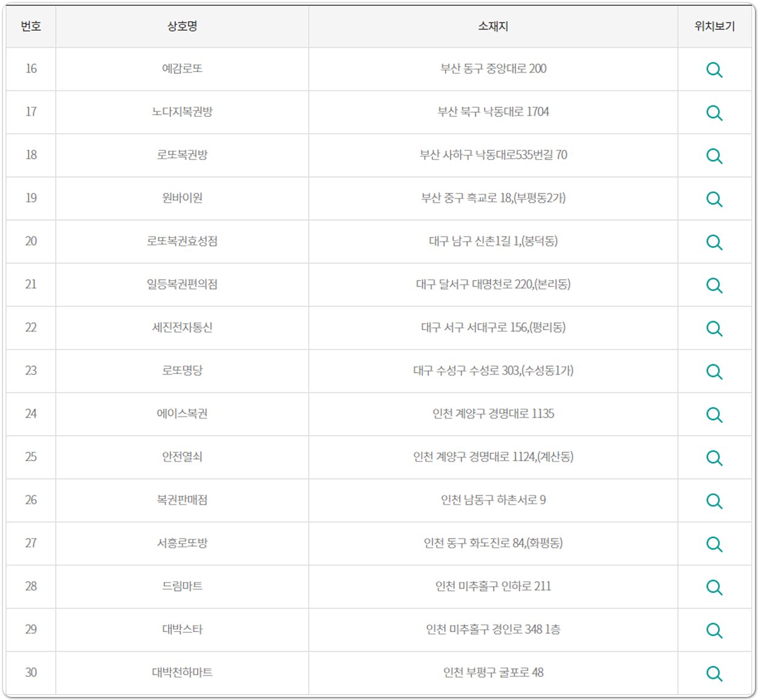The height and width of the screenshot is (700, 758).
Task: Click row number 20
Action: point(31,241)
